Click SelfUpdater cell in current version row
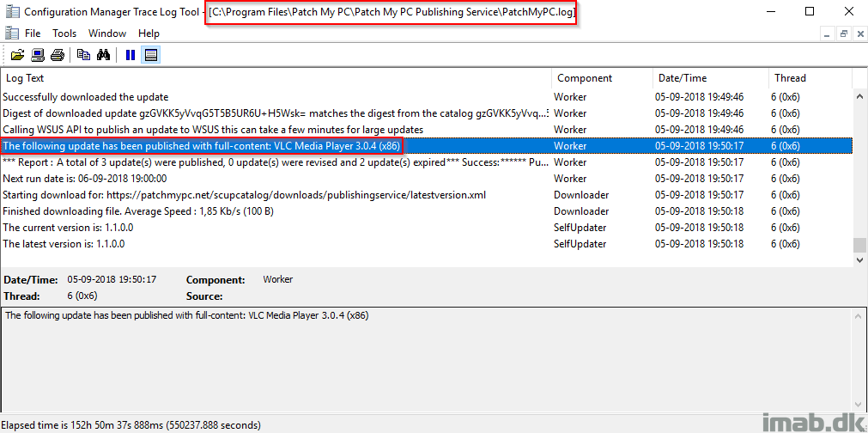The width and height of the screenshot is (868, 433). tap(580, 228)
